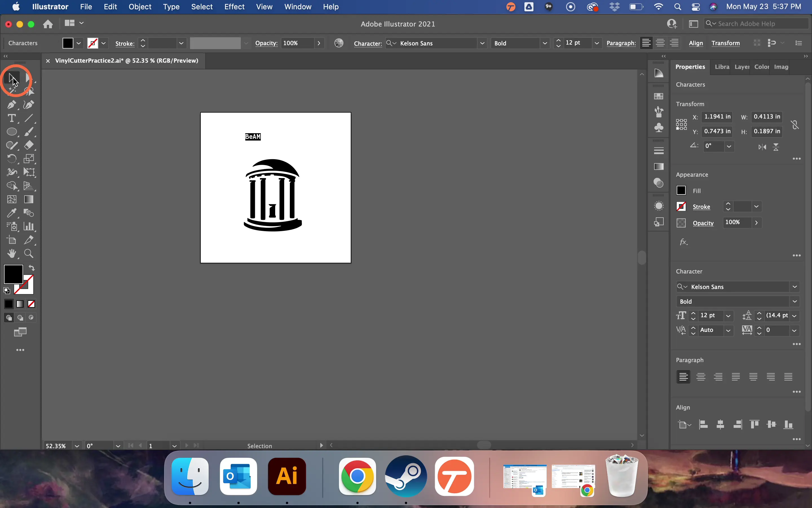Click the Fill color swatch in Appearance

(x=681, y=190)
